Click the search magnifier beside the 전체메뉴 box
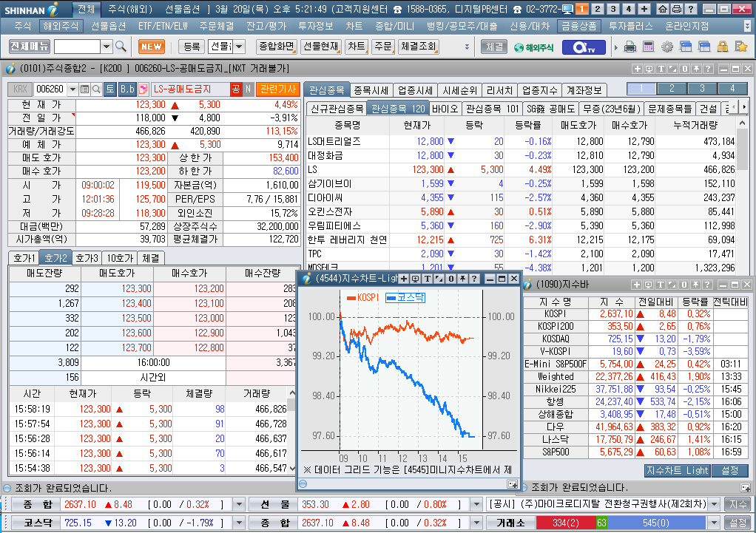Image resolution: width=756 pixels, height=533 pixels. 121,47
